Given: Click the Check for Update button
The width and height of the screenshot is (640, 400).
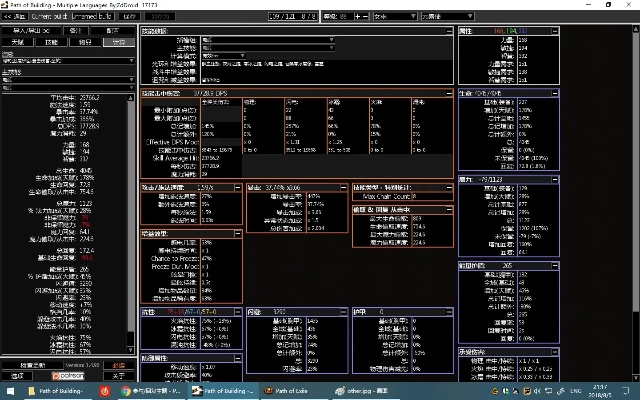Looking at the screenshot, I should coord(33,365).
